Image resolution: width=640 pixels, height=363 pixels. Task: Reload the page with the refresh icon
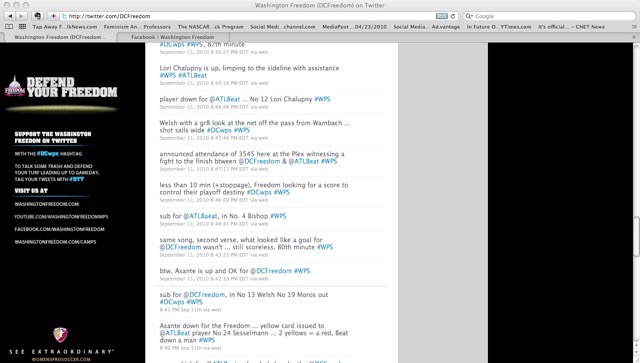pos(453,16)
